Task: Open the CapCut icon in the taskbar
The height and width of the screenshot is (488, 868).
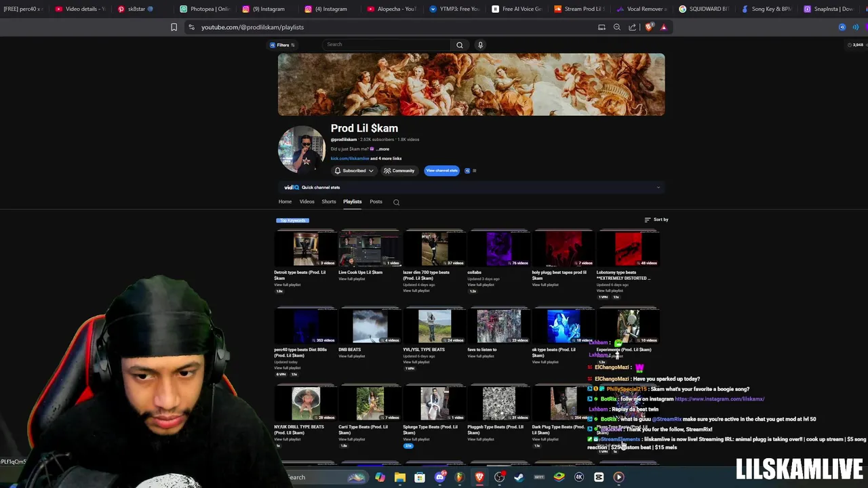Action: (599, 477)
